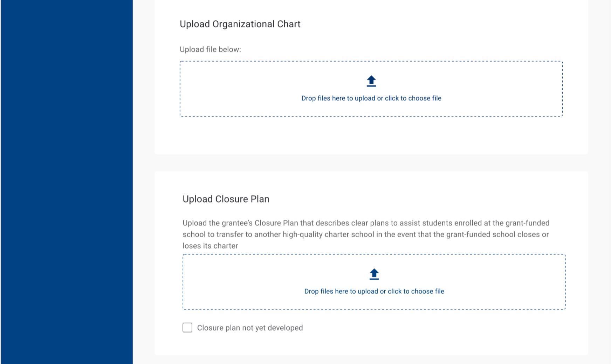Click gray margin right of the upload cards
This screenshot has width=611, height=364.
coord(599,182)
